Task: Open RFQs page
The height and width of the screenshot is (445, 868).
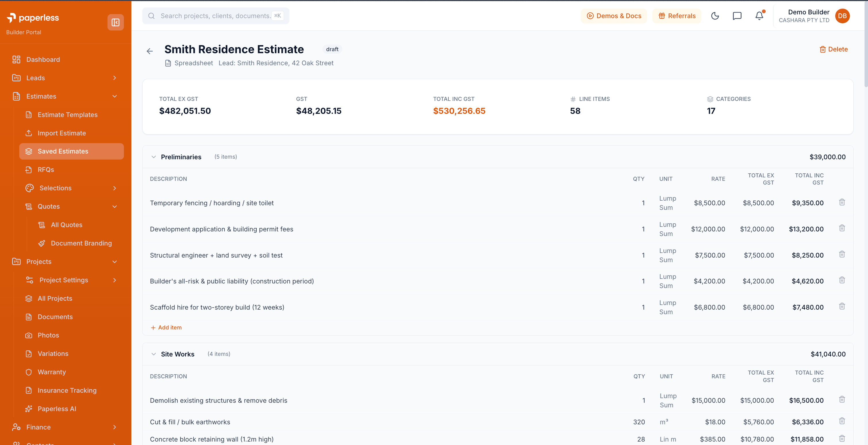Action: click(x=72, y=170)
